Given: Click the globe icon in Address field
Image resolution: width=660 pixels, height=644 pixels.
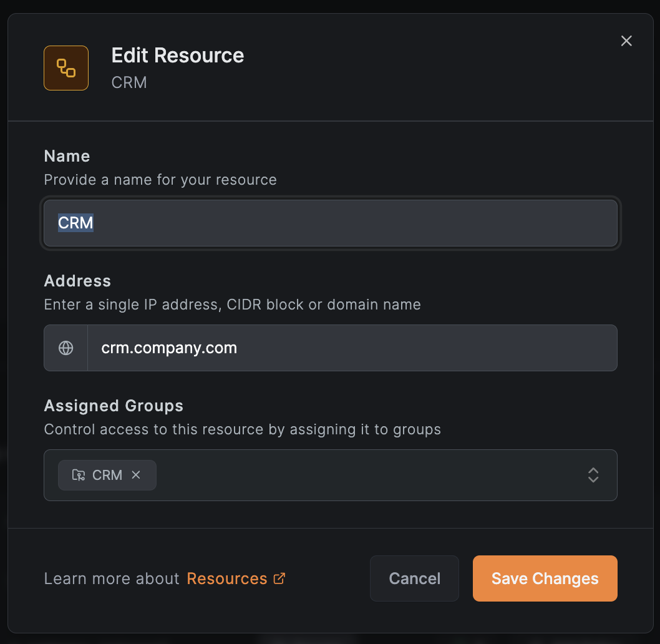Looking at the screenshot, I should coord(66,348).
